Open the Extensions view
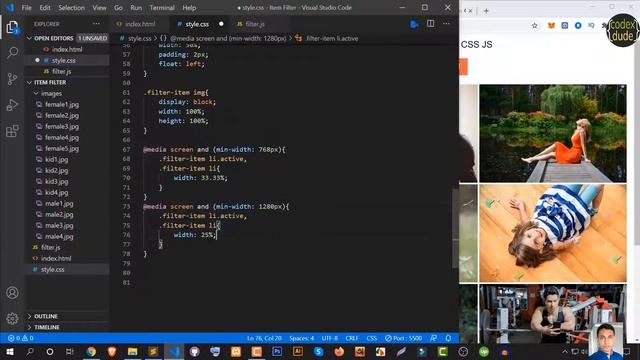This screenshot has width=640, height=360. pos(12,131)
